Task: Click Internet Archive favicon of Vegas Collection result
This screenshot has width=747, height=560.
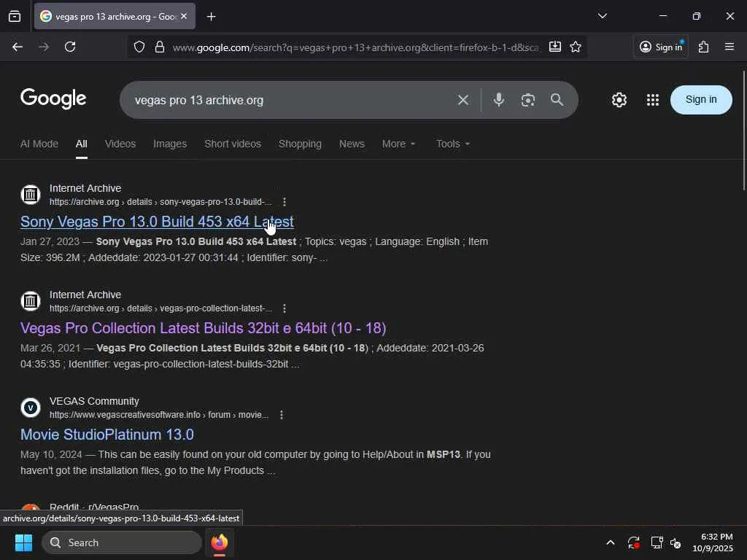Action: (x=31, y=301)
